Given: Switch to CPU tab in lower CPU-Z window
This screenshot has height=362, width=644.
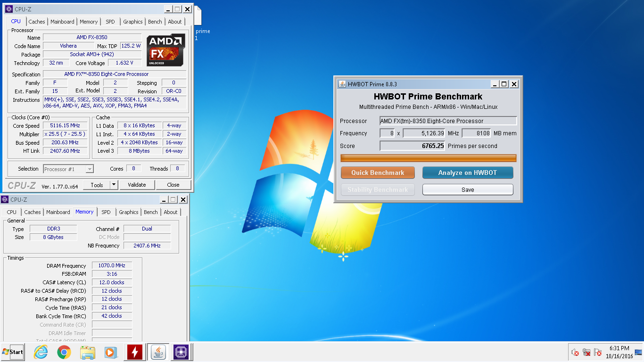Looking at the screenshot, I should (x=12, y=212).
